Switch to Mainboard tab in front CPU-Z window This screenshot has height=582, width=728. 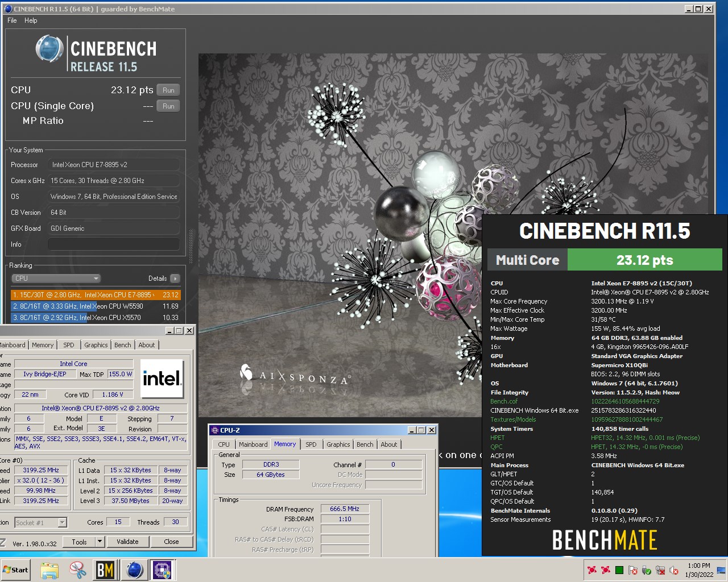tap(253, 444)
